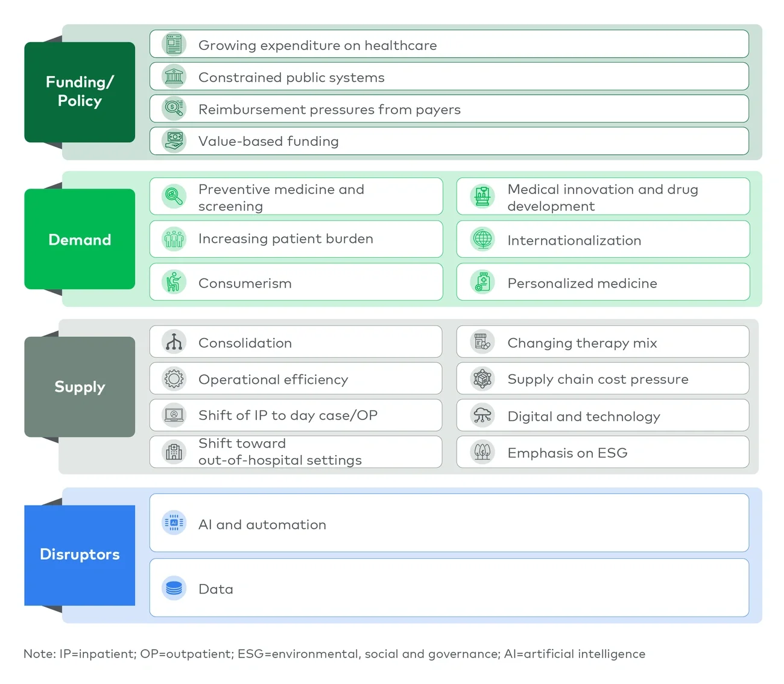Select the Disruptors category block

click(x=80, y=555)
